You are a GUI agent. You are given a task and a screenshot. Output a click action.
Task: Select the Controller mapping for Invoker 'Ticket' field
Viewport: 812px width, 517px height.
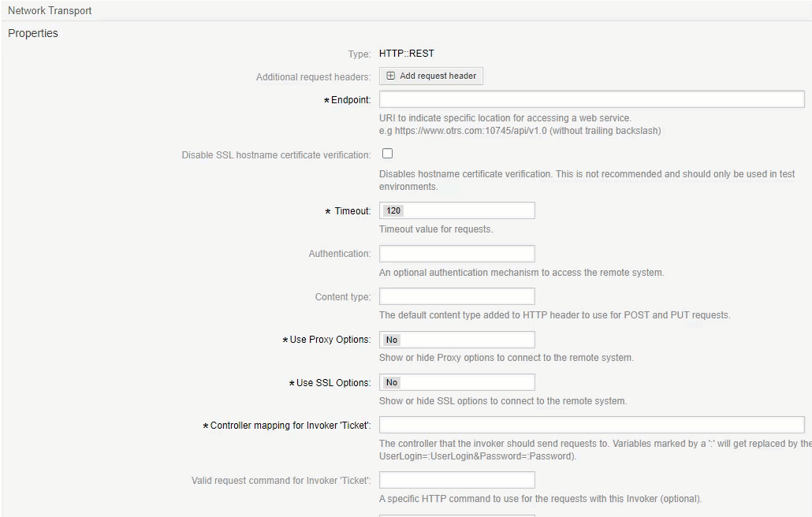pyautogui.click(x=590, y=424)
